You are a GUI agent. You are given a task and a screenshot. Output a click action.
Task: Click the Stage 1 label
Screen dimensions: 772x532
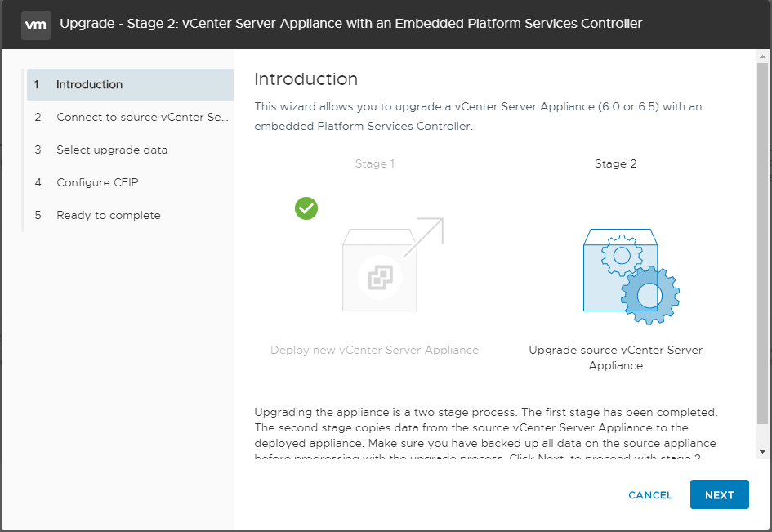coord(375,163)
